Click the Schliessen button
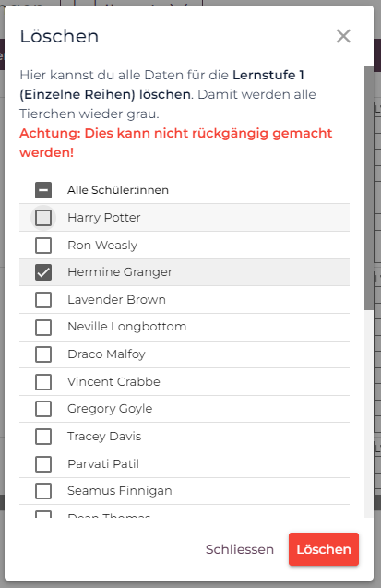Viewport: 381px width, 588px height. tap(240, 549)
